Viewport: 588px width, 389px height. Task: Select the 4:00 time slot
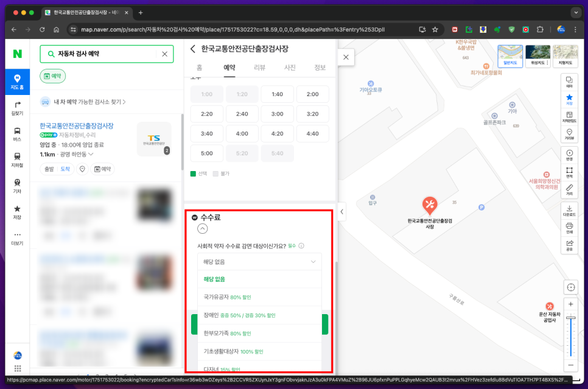click(x=242, y=133)
